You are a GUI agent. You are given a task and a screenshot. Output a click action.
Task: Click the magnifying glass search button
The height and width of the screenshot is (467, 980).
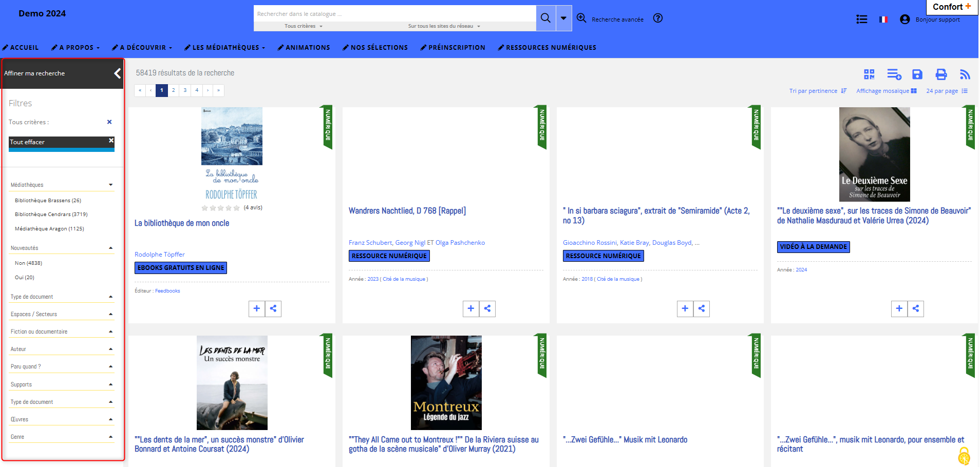[x=545, y=18]
